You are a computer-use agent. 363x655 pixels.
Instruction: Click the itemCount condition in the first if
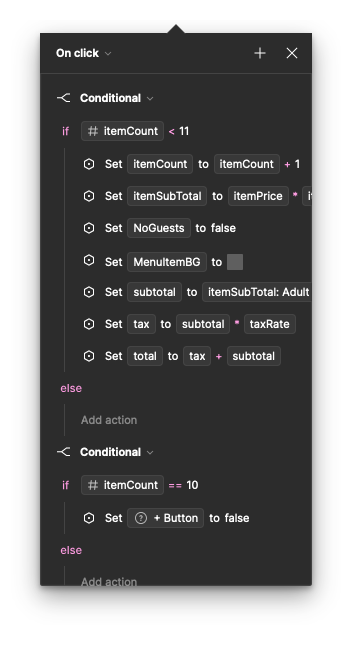122,131
